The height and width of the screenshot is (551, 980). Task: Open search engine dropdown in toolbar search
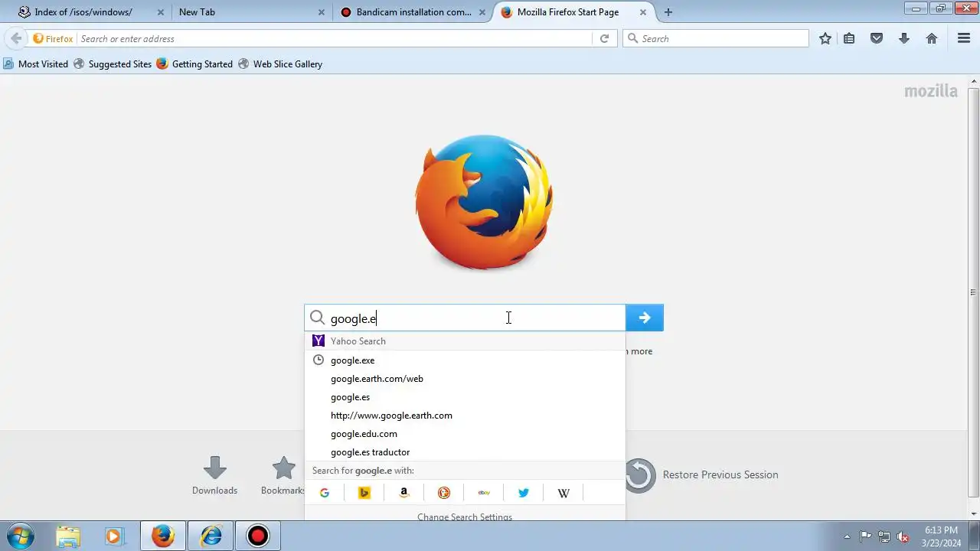[x=632, y=38]
